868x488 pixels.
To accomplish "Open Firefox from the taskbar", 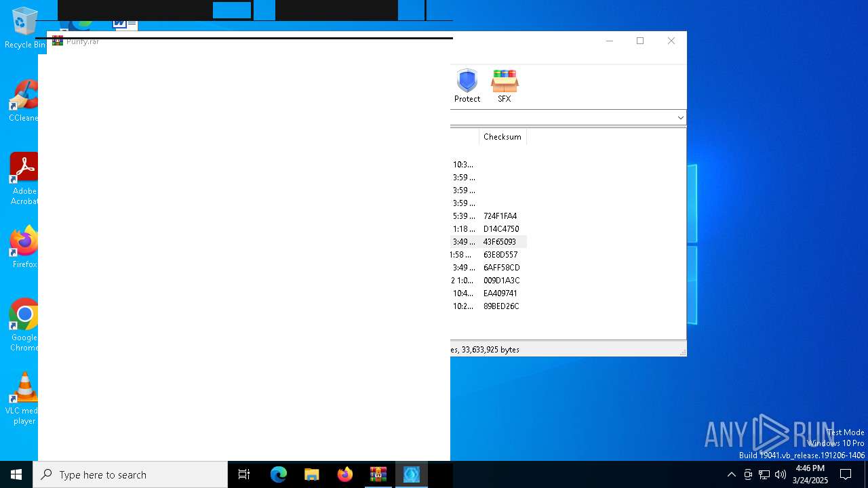I will tap(345, 474).
